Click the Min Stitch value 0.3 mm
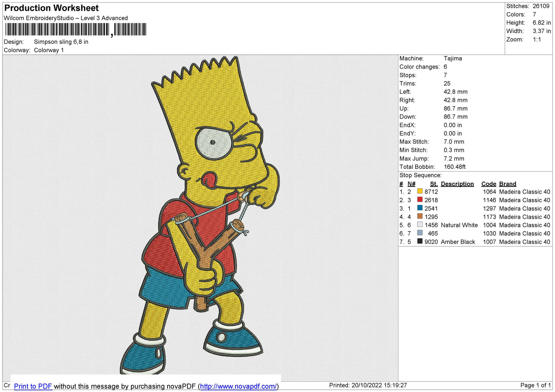The width and height of the screenshot is (555, 392). [x=454, y=150]
